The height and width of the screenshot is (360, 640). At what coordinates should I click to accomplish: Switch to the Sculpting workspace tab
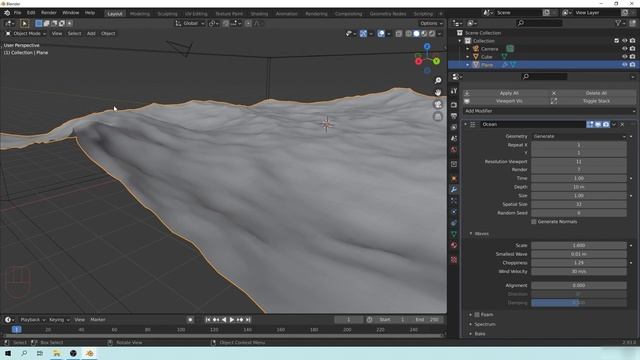point(167,14)
